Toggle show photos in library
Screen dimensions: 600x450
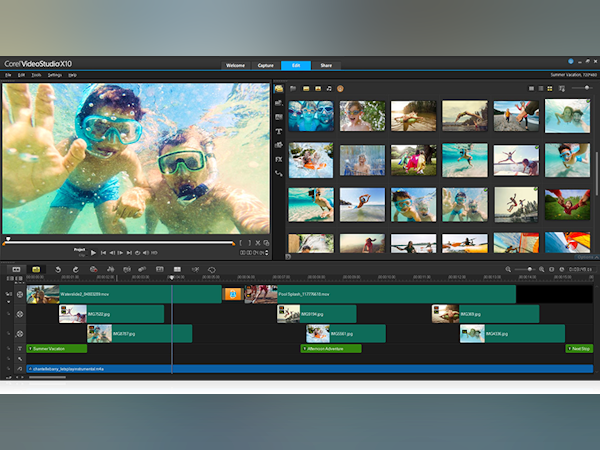pyautogui.click(x=318, y=88)
